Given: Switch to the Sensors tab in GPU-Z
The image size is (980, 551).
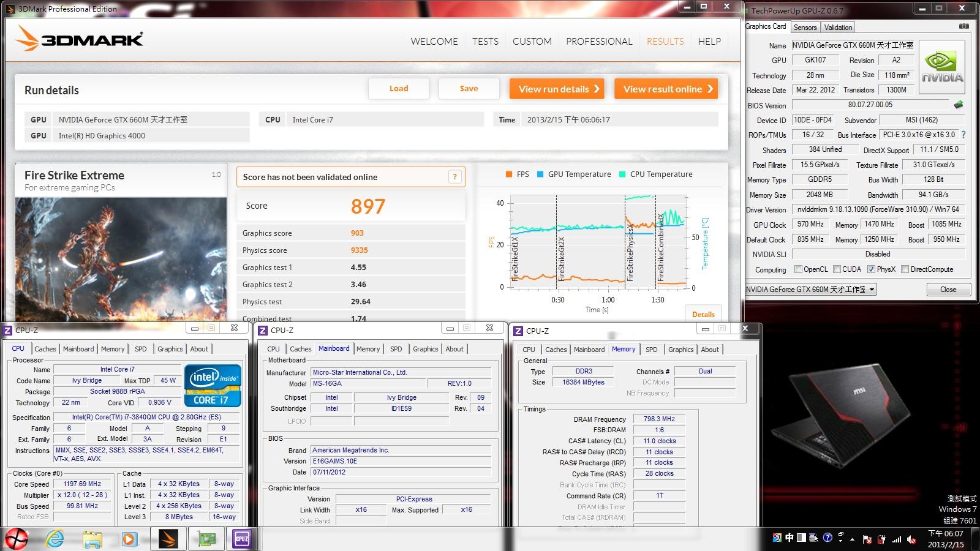Looking at the screenshot, I should pos(805,27).
